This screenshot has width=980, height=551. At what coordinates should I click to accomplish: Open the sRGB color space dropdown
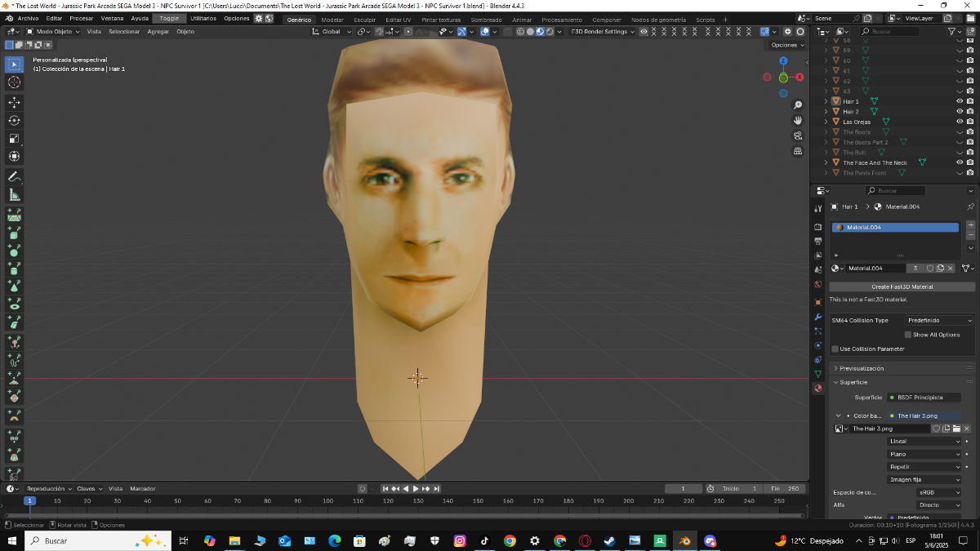tap(938, 492)
